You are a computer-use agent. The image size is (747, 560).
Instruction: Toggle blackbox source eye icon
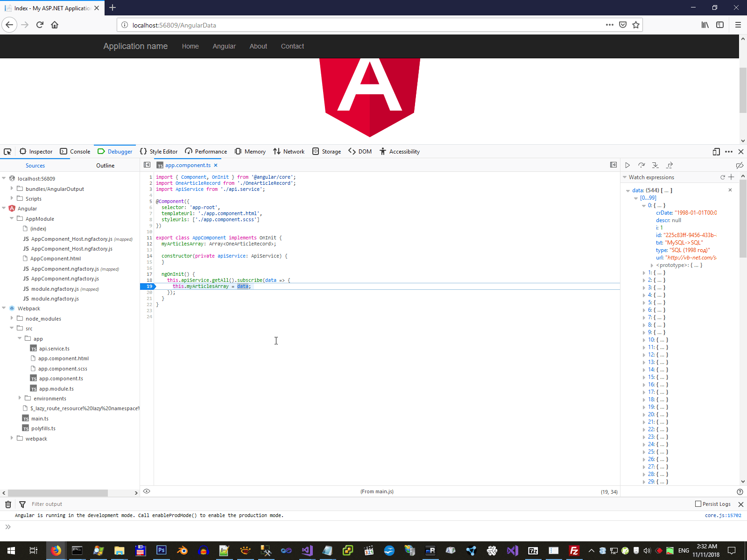[x=147, y=491]
